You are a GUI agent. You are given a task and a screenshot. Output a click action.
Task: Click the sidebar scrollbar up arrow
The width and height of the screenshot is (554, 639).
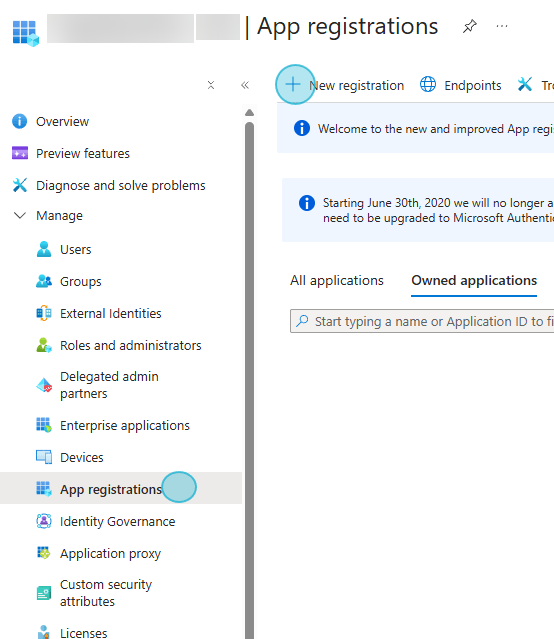click(x=249, y=112)
